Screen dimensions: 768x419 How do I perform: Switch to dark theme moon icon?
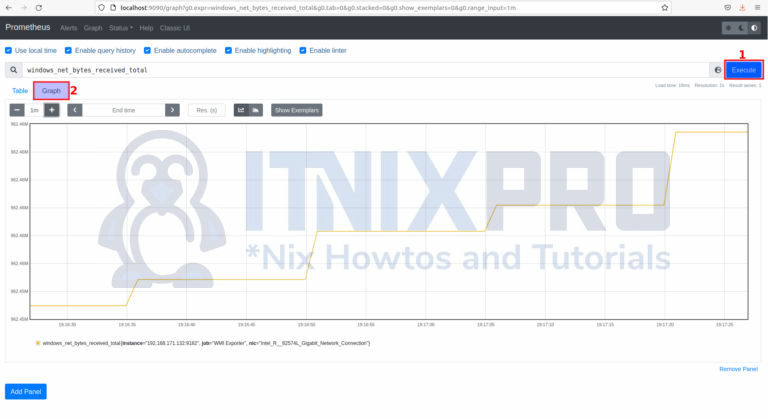tap(742, 28)
